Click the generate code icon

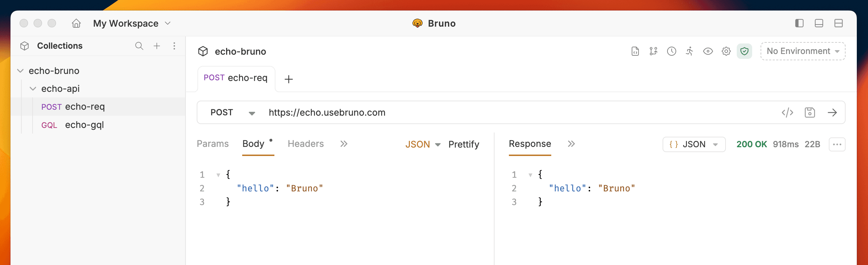click(787, 113)
